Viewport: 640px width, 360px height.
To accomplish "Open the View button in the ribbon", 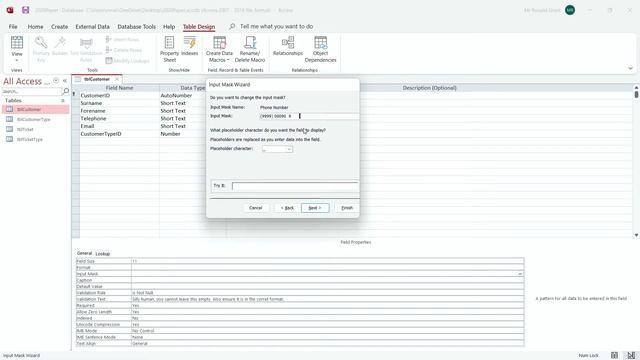I will coord(17,49).
